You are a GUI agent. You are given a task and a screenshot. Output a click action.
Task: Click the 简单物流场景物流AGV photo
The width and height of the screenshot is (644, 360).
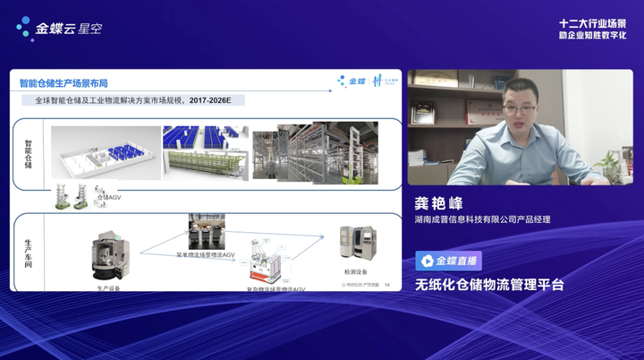(x=207, y=232)
